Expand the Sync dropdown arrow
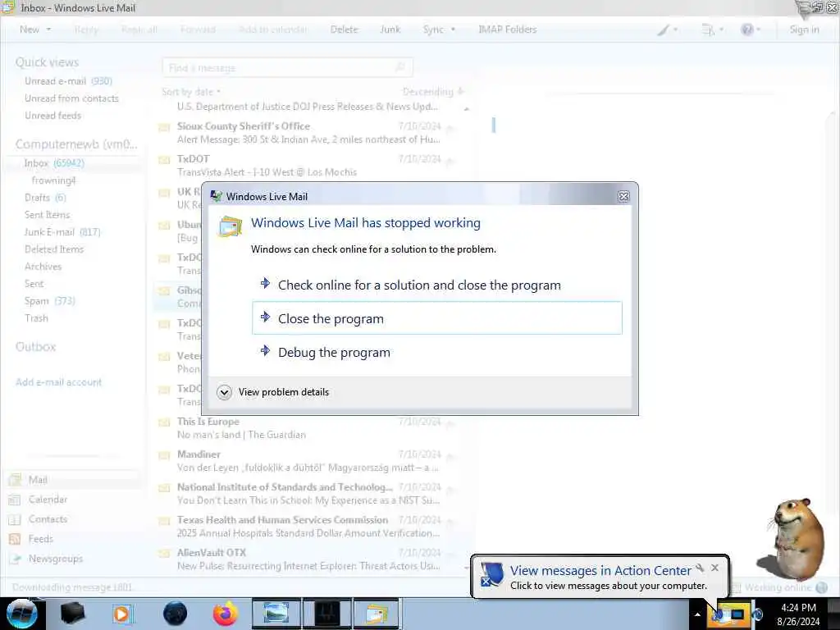Screen dimensions: 840x630 453,30
